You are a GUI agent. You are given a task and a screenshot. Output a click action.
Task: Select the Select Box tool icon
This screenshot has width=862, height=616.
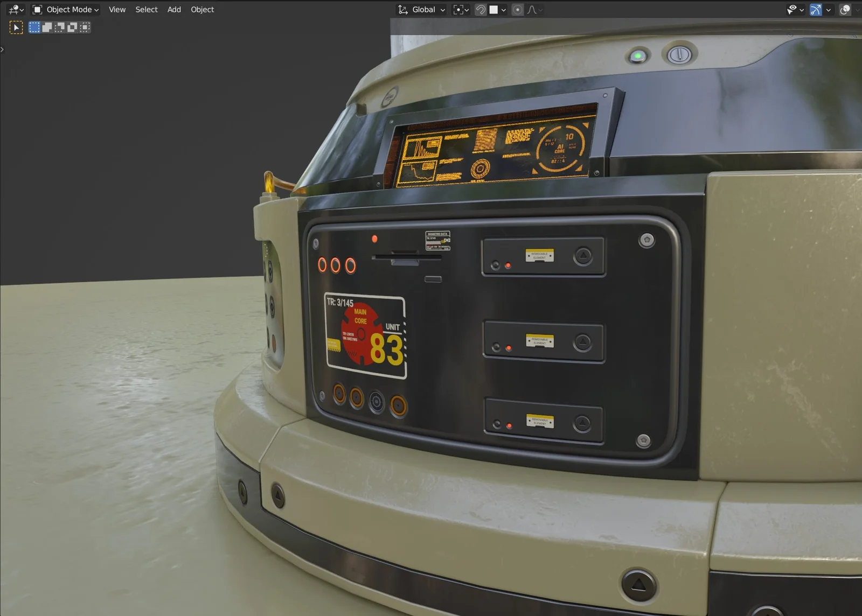[16, 27]
